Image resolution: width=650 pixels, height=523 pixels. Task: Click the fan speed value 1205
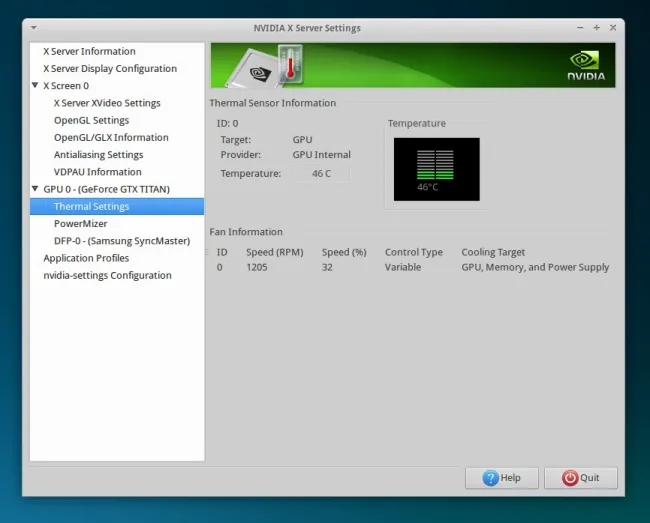pyautogui.click(x=257, y=267)
